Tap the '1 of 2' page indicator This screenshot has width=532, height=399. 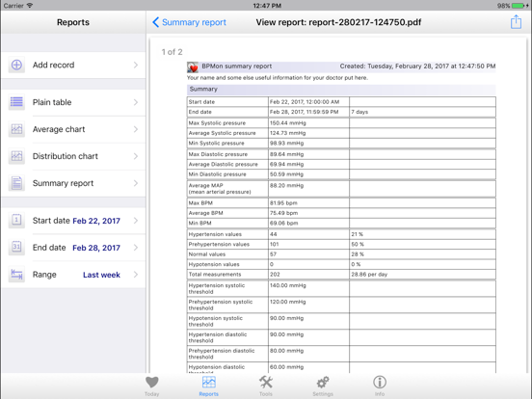coord(172,52)
